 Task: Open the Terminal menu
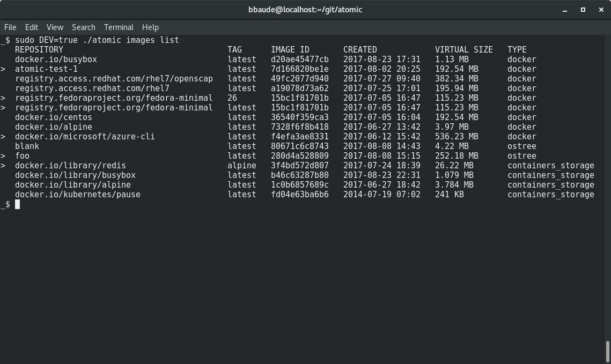(x=119, y=27)
